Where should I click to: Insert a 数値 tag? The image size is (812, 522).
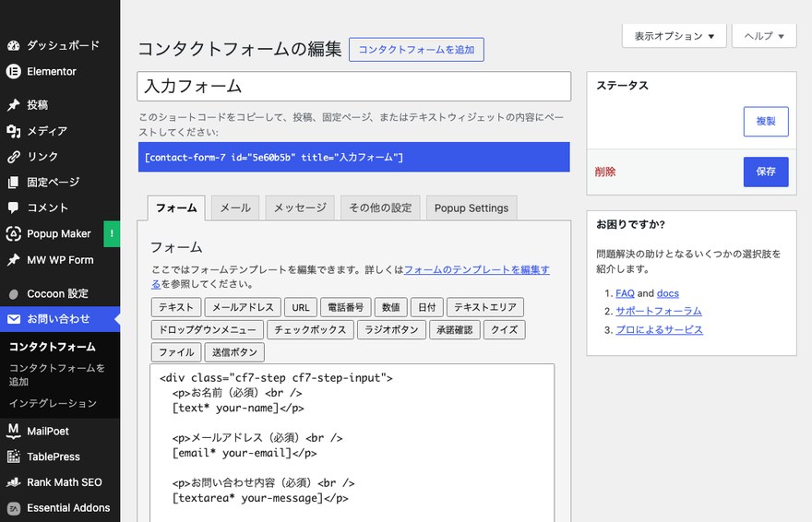pyautogui.click(x=391, y=307)
